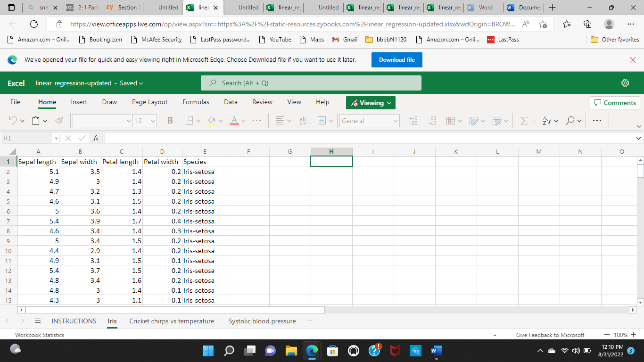Expand the Borders dropdown arrow
Screen dimensions: 644x362
[x=198, y=121]
